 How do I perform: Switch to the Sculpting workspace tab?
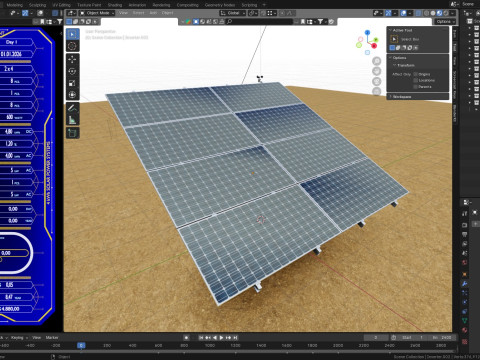(37, 5)
